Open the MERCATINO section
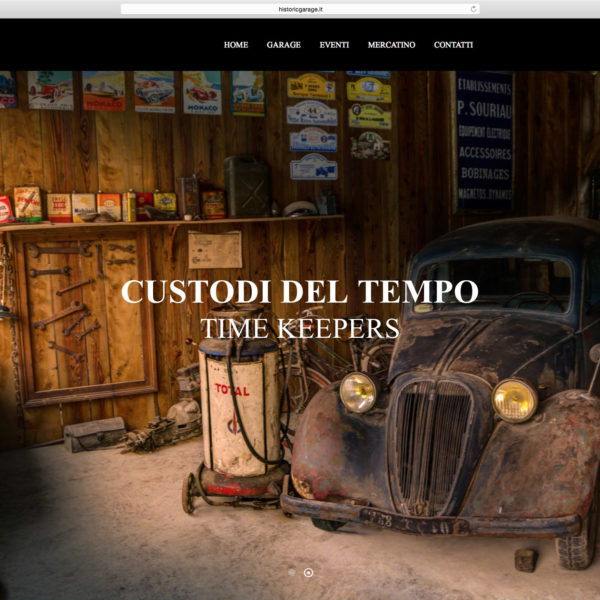This screenshot has height=600, width=600. pyautogui.click(x=391, y=45)
